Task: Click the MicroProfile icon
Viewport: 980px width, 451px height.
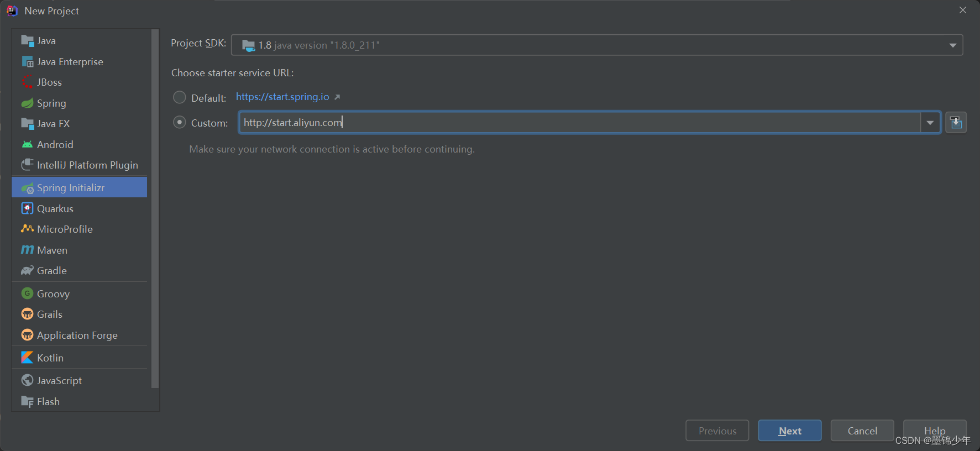Action: tap(27, 229)
